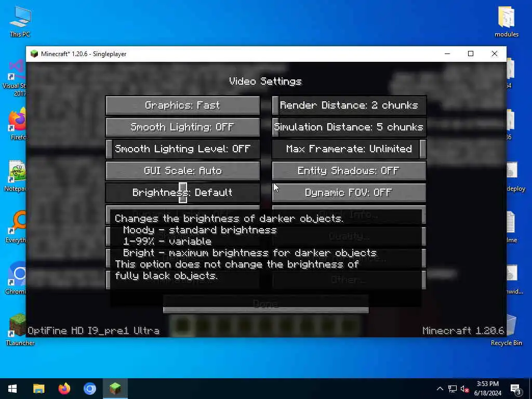Change GUI Scale: Auto setting
This screenshot has height=399, width=532.
(182, 170)
